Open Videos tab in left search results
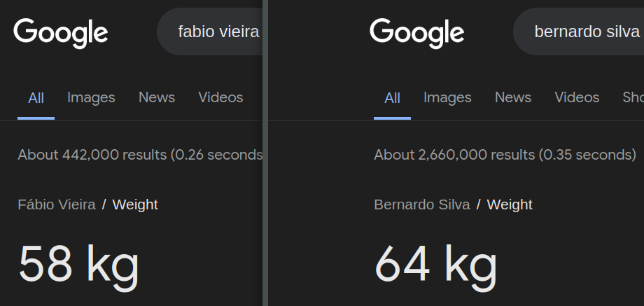The height and width of the screenshot is (306, 644). pos(220,98)
